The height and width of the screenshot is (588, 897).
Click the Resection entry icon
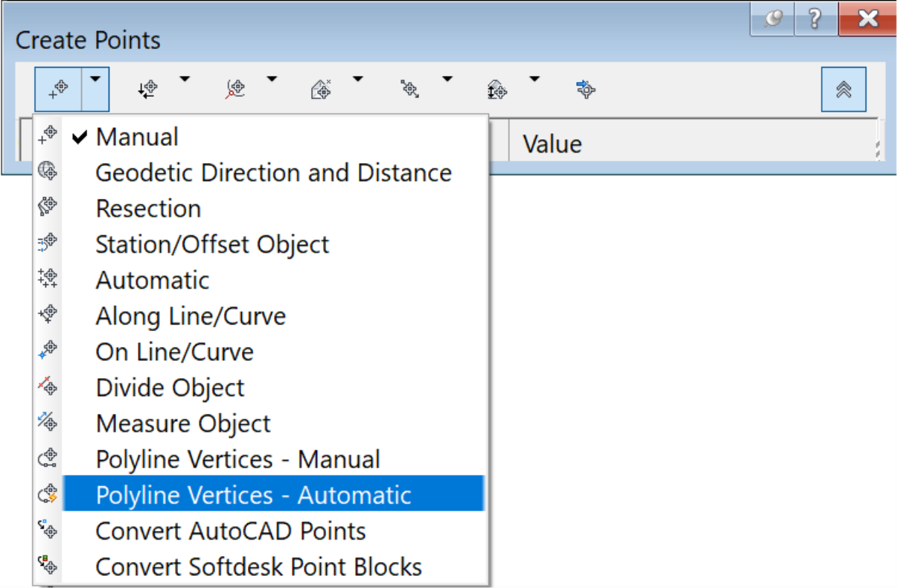click(48, 207)
